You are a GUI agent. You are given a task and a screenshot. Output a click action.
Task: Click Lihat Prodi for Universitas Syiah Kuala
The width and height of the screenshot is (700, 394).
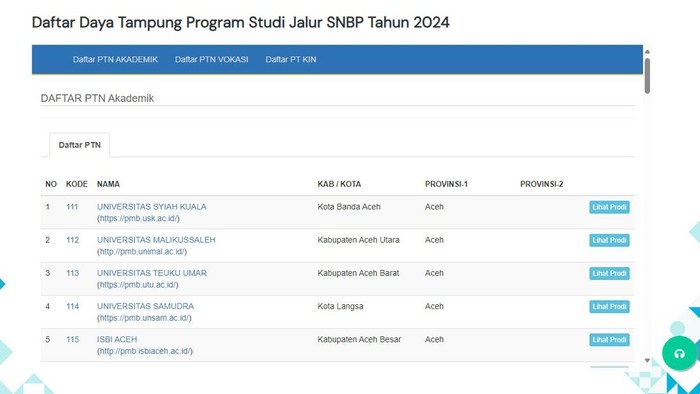609,207
